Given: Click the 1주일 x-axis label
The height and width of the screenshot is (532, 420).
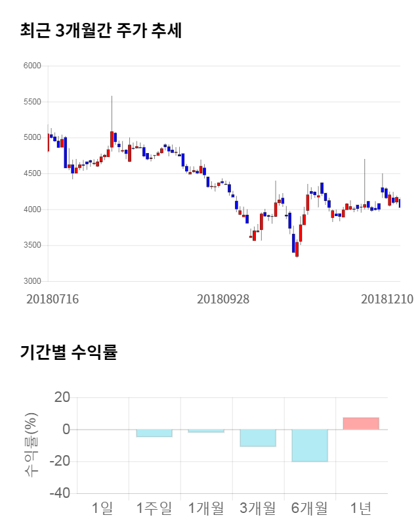Looking at the screenshot, I should [x=154, y=508].
